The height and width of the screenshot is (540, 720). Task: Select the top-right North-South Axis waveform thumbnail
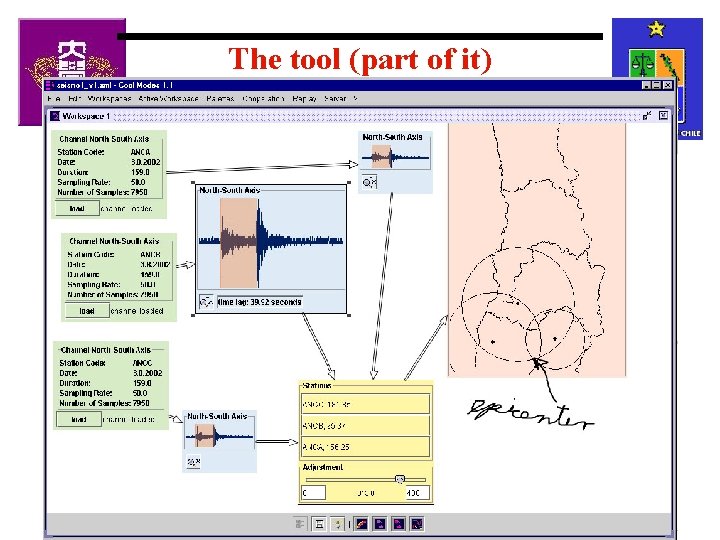click(395, 157)
